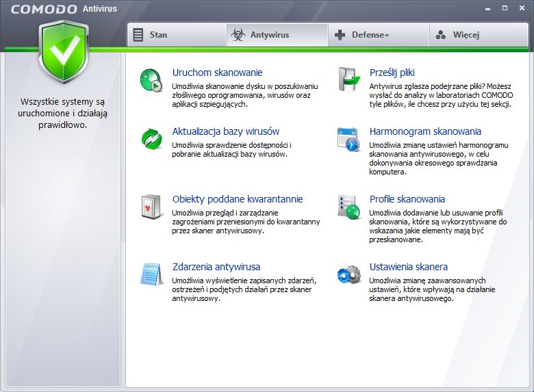The height and width of the screenshot is (392, 534).
Task: View the Zdarzenia antywirusa link
Action: click(216, 267)
